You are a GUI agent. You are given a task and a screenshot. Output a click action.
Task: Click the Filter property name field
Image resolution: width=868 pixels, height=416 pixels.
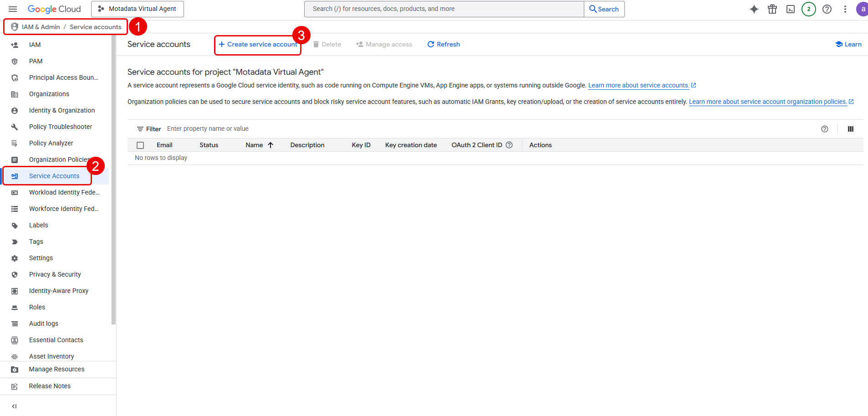[208, 128]
